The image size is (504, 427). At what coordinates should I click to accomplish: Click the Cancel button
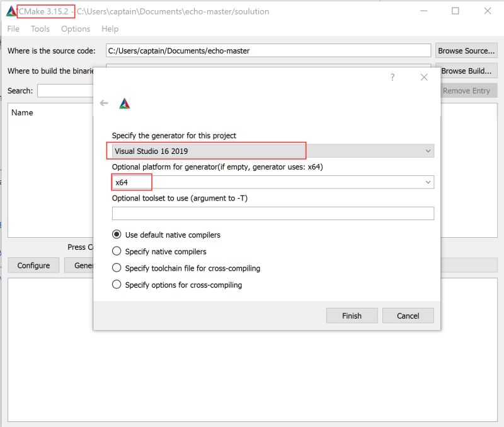coord(408,315)
